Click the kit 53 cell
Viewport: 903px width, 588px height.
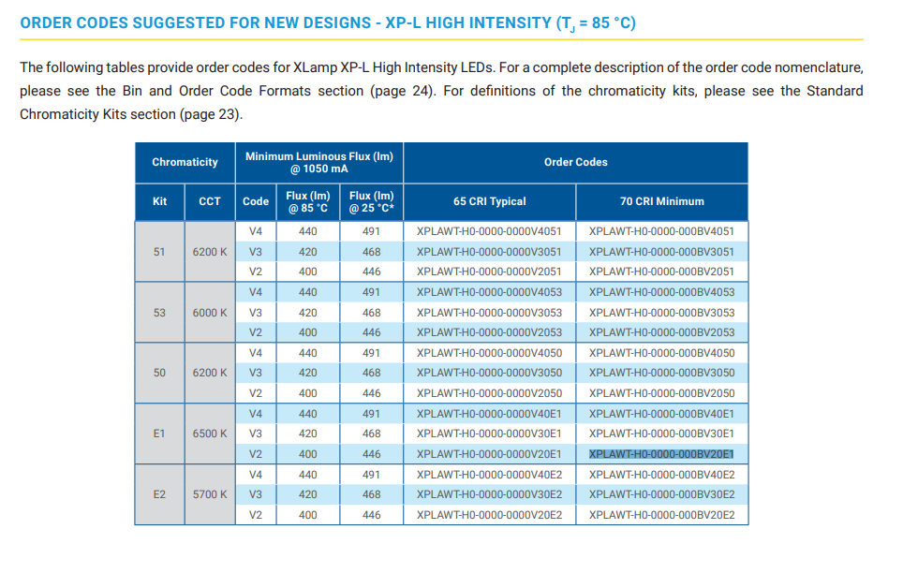[x=159, y=313]
